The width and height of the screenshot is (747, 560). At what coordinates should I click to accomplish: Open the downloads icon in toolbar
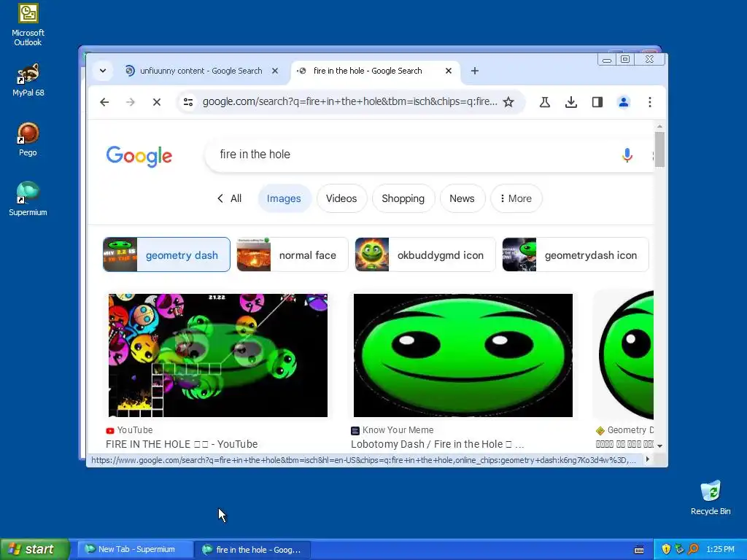570,102
